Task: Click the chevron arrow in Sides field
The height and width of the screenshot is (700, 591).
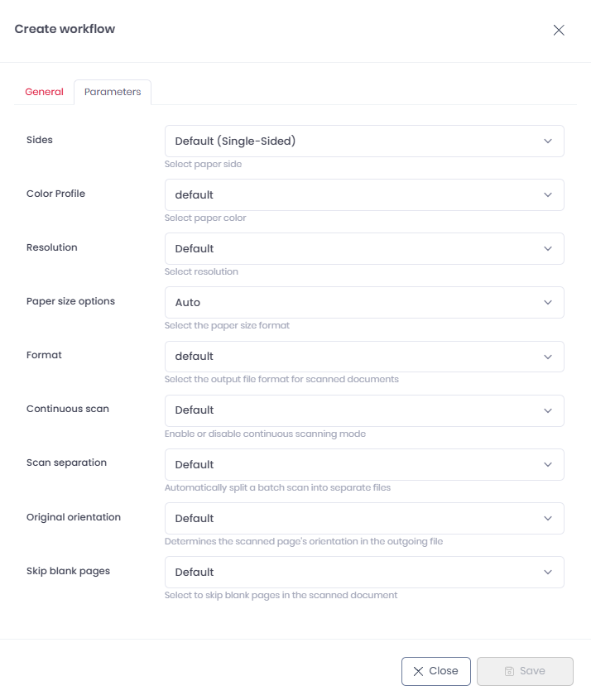Action: point(548,141)
